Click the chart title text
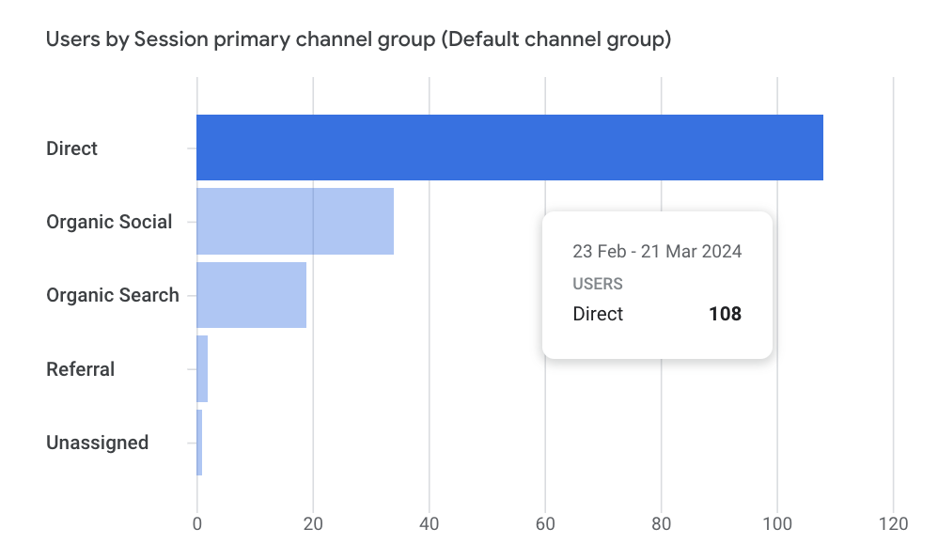Screen dimensions: 938x560 click(x=358, y=40)
